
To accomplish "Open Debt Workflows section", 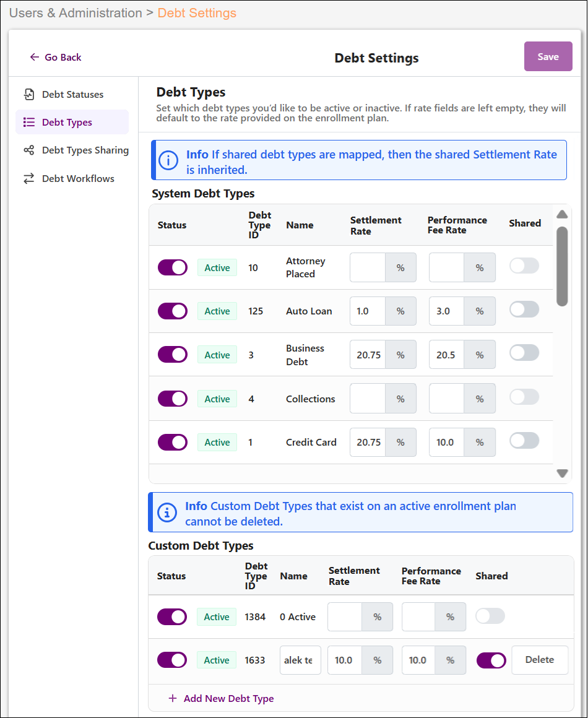I will click(72, 179).
